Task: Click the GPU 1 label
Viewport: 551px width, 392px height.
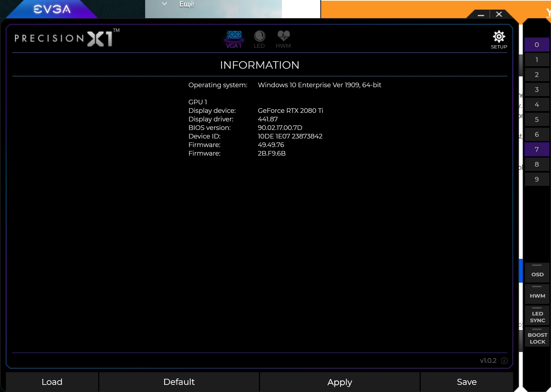Action: [198, 102]
